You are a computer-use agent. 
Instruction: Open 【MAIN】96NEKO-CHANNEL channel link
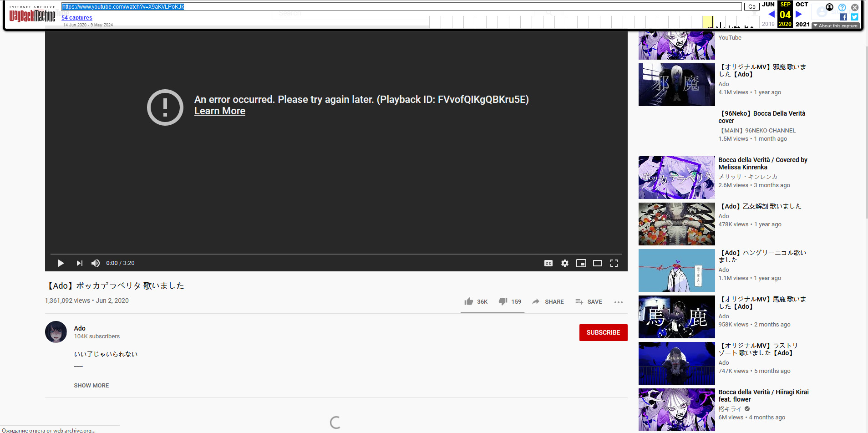tap(757, 131)
